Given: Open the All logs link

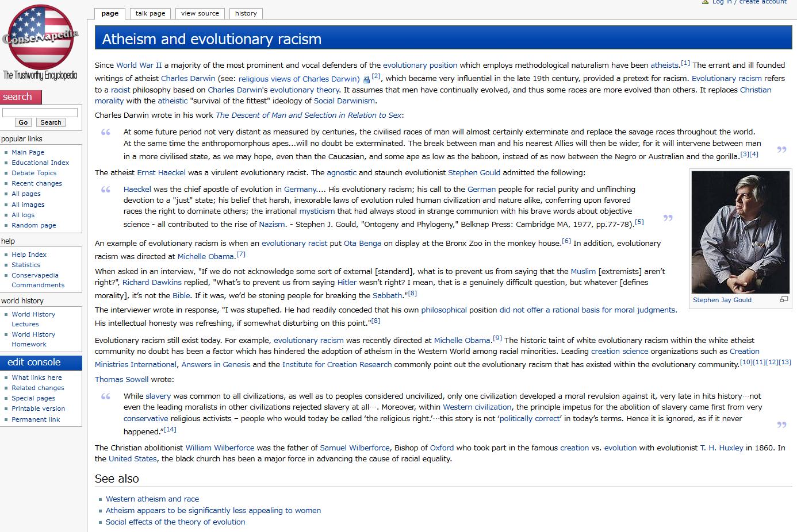Looking at the screenshot, I should pyautogui.click(x=23, y=215).
